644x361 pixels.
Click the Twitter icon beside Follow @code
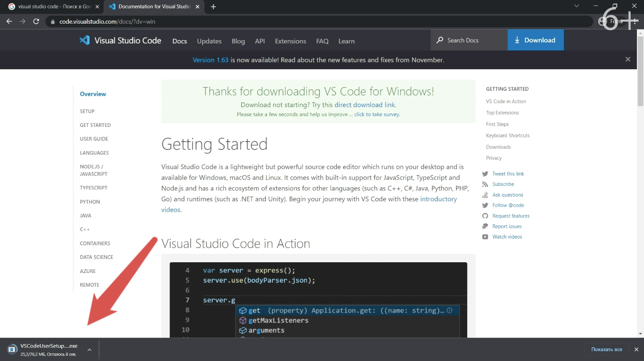(485, 205)
